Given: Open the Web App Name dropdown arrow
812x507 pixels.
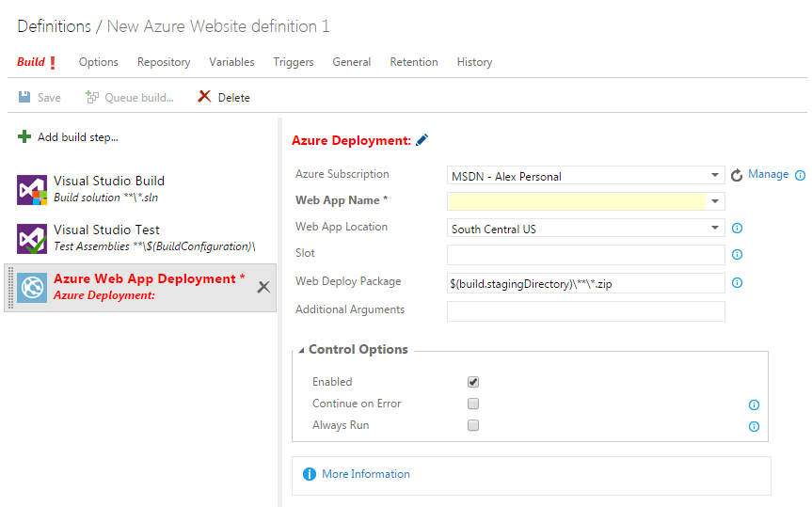Looking at the screenshot, I should pyautogui.click(x=715, y=201).
